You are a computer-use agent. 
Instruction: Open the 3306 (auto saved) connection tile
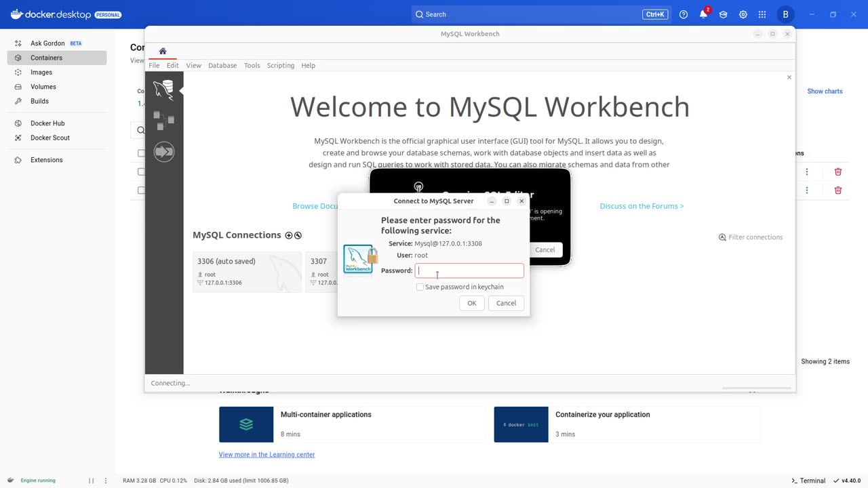247,271
